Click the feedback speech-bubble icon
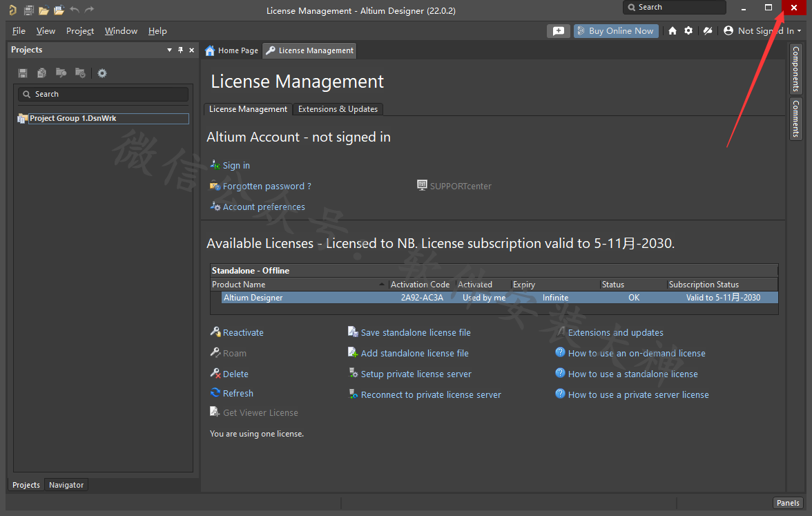 pos(558,31)
